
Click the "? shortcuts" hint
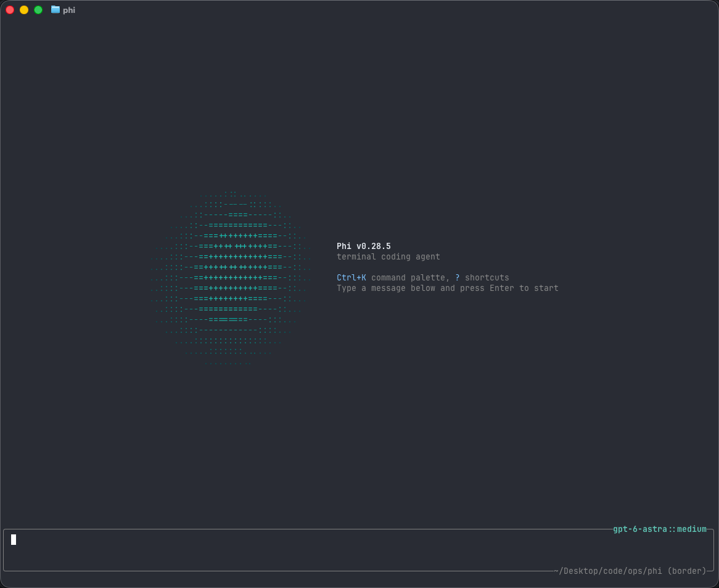tap(482, 277)
